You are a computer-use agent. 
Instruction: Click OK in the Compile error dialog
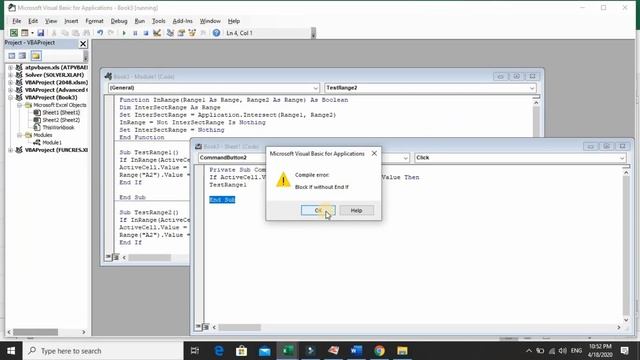(318, 211)
